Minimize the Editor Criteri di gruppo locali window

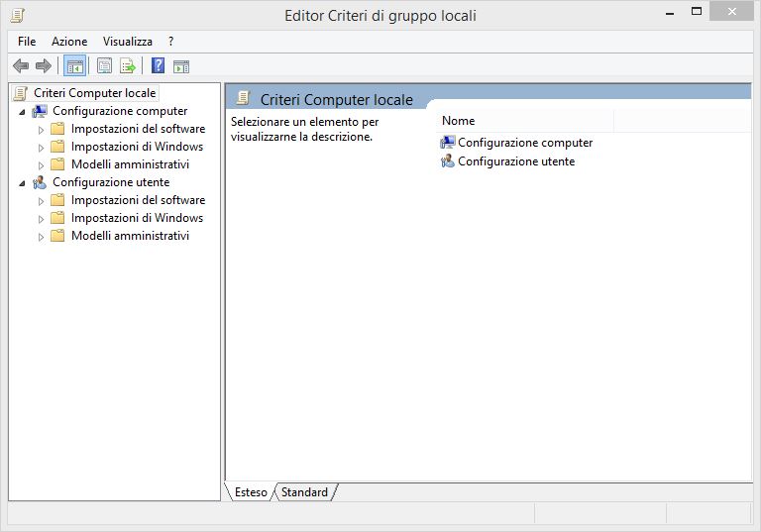pyautogui.click(x=670, y=14)
